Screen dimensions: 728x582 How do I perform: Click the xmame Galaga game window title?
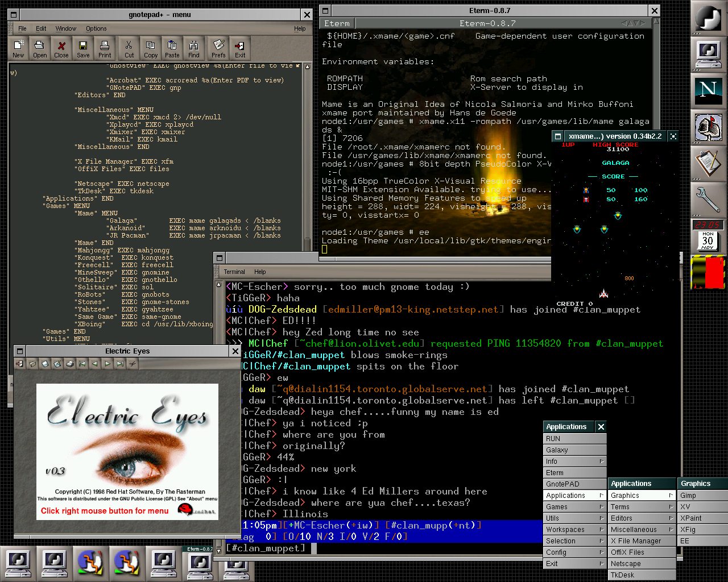pyautogui.click(x=615, y=136)
